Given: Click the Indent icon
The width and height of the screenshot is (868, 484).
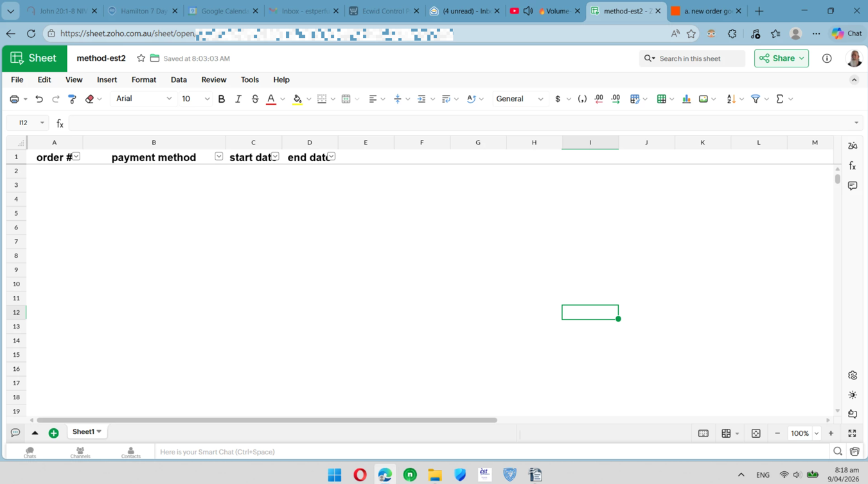Looking at the screenshot, I should pos(421,99).
